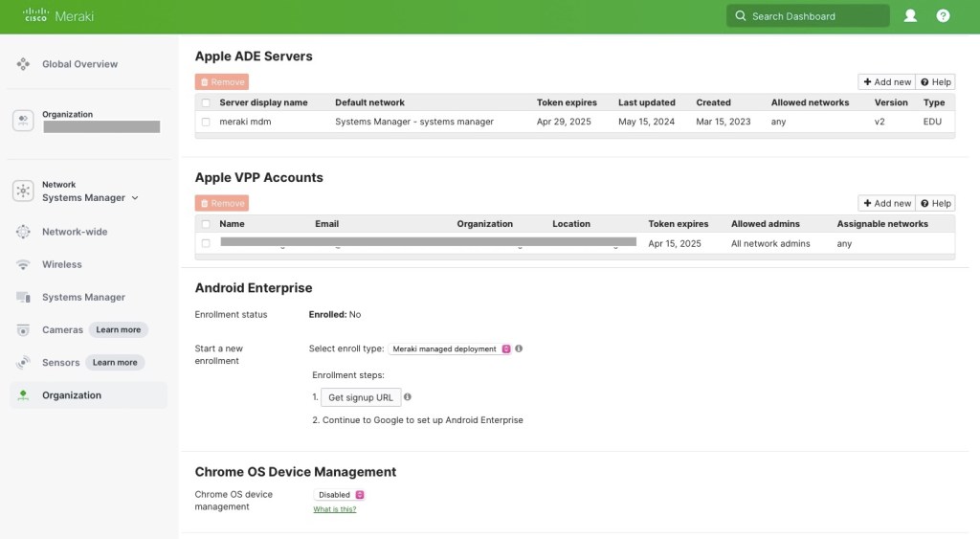Click the Global Overview icon in sidebar
The image size is (980, 539).
click(23, 64)
